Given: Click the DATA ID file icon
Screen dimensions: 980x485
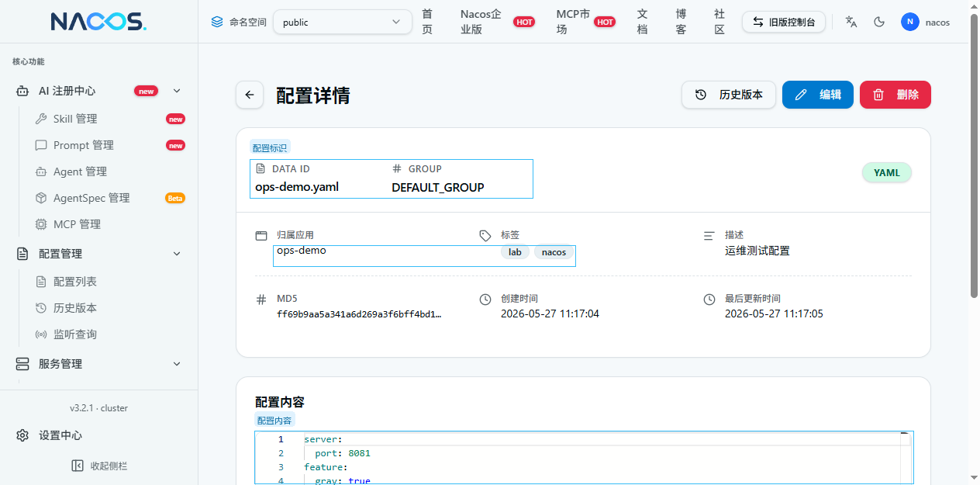Looking at the screenshot, I should (261, 168).
